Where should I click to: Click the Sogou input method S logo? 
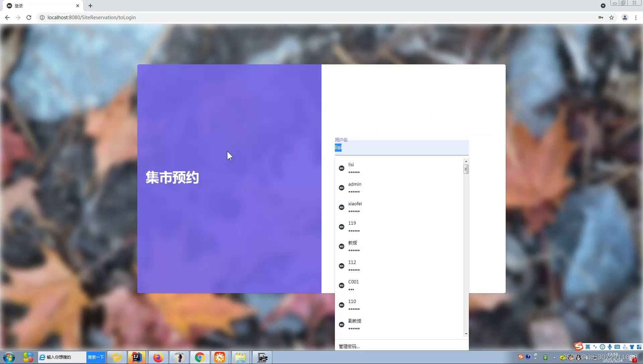(x=579, y=347)
